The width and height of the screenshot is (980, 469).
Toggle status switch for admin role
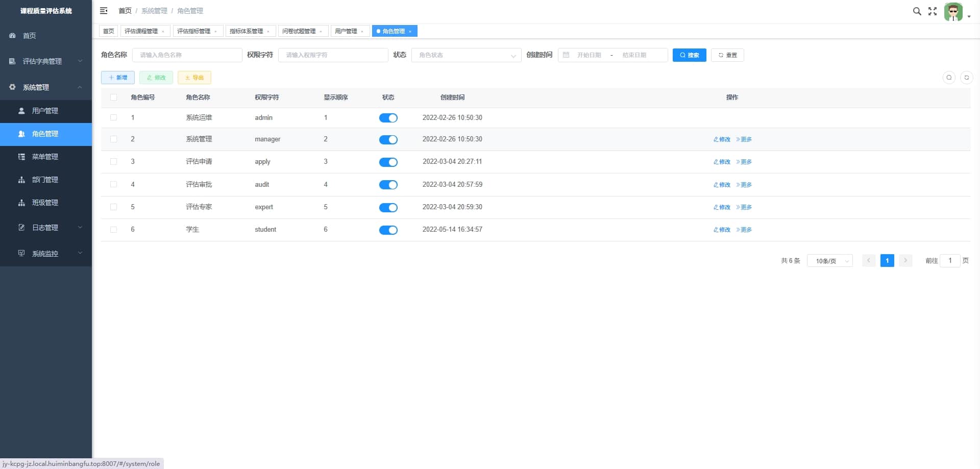coord(388,118)
